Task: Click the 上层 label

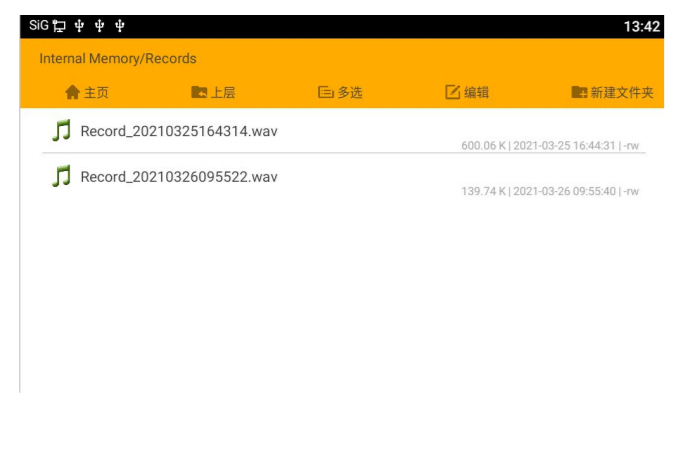Action: coord(223,92)
